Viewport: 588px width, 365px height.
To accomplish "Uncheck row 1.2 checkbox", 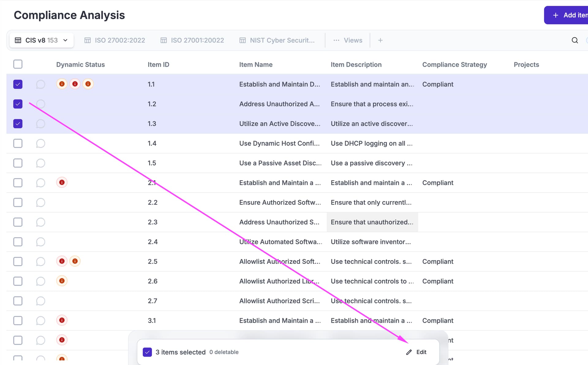I will [x=18, y=104].
